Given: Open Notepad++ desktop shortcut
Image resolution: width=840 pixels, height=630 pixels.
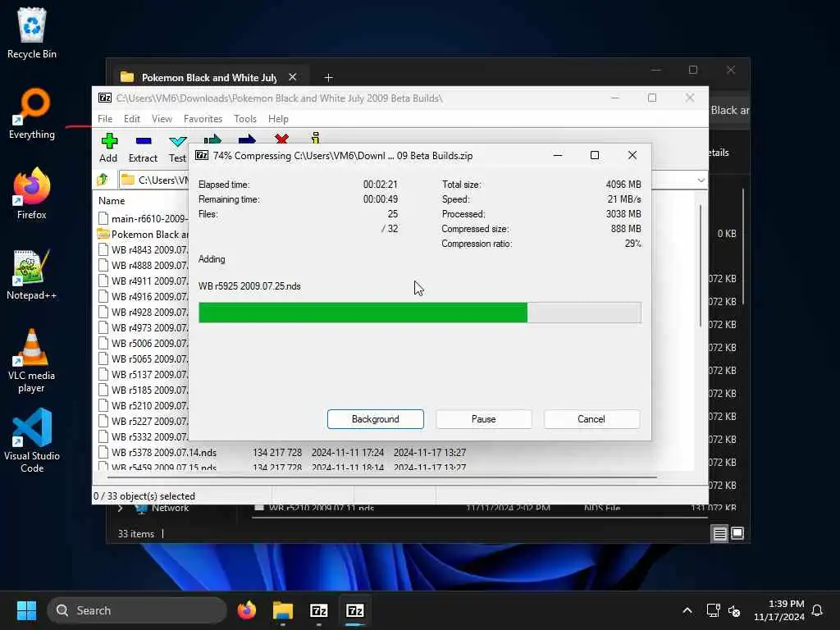Looking at the screenshot, I should coord(32,274).
